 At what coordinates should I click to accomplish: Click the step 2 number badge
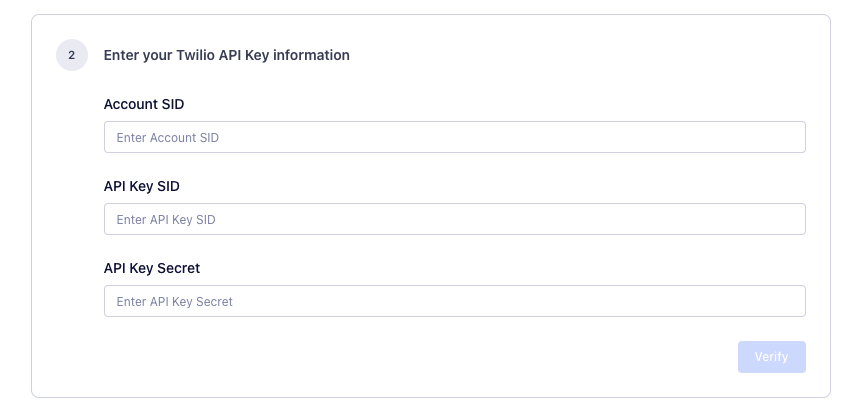click(x=72, y=56)
